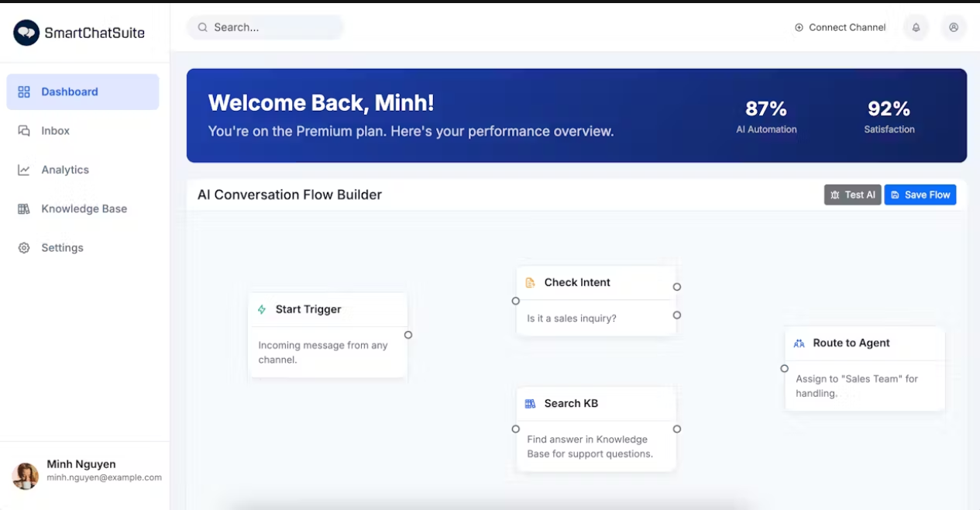Screen dimensions: 980x510
Task: Focus the Search input field
Action: [265, 27]
